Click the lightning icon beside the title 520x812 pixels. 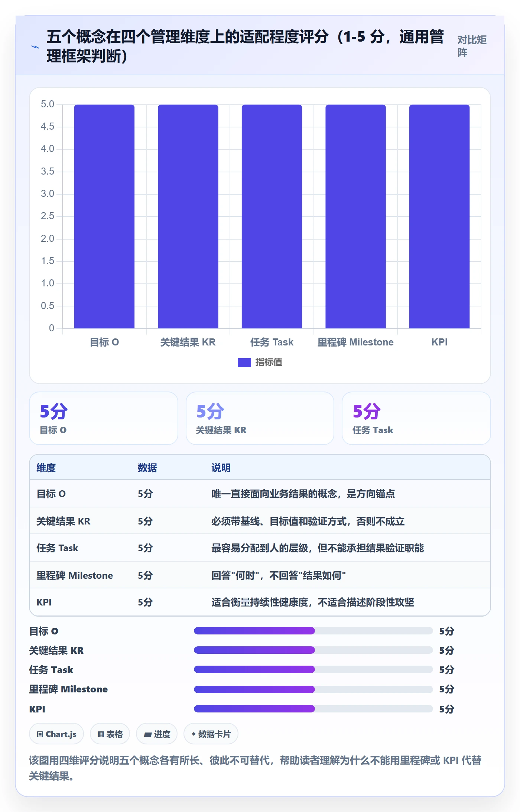pos(35,47)
